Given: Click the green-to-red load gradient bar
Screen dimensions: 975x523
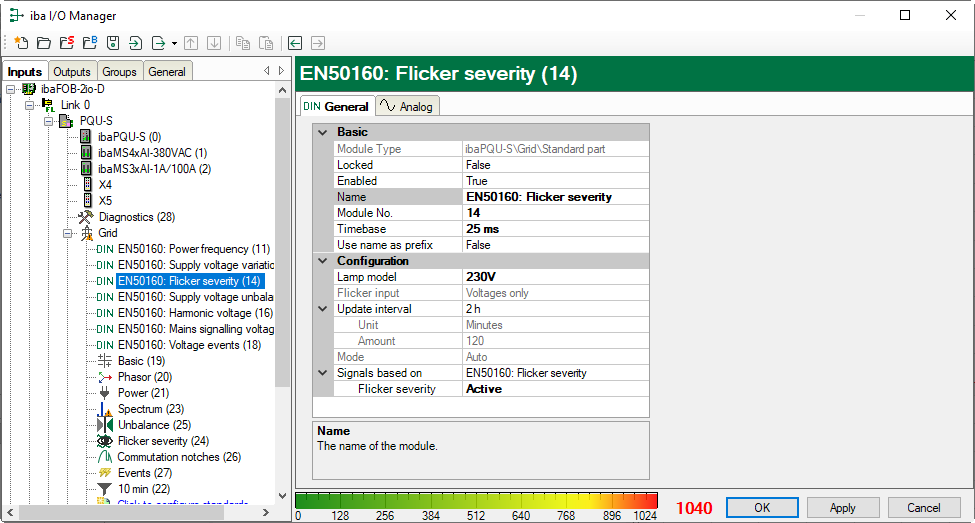Looking at the screenshot, I should (477, 500).
